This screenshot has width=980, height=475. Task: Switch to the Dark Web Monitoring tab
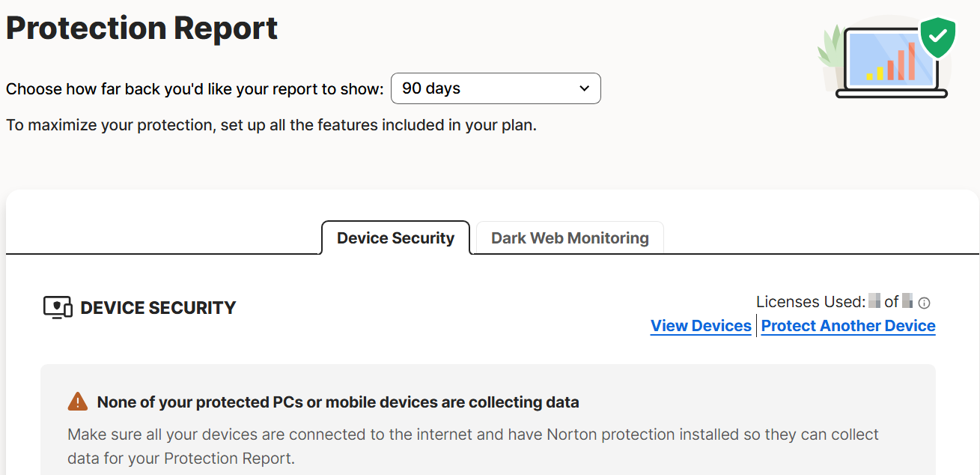pos(570,238)
